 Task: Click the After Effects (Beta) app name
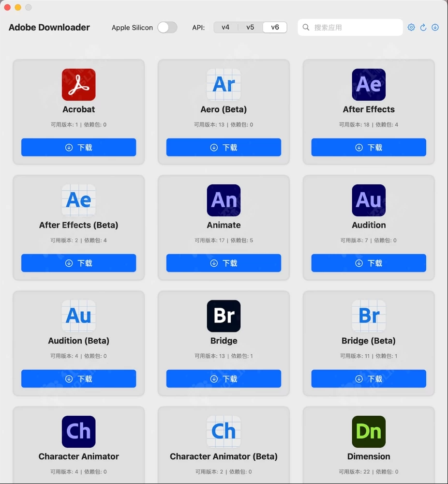79,225
